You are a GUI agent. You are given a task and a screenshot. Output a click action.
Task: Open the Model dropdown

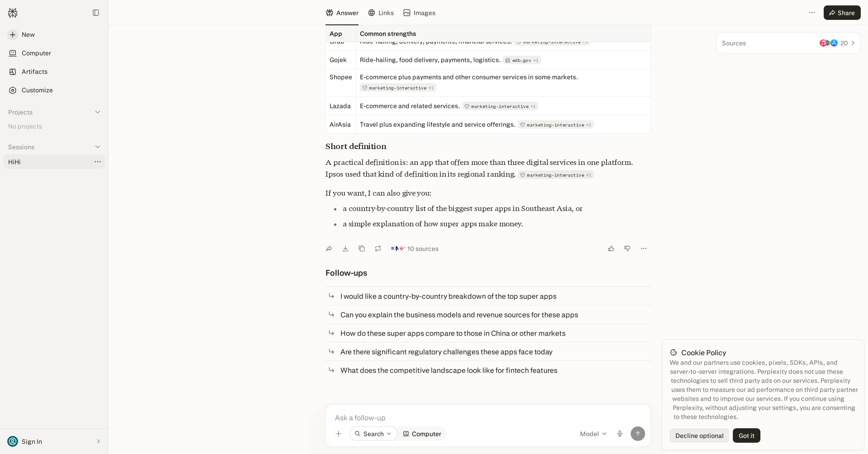coord(593,434)
